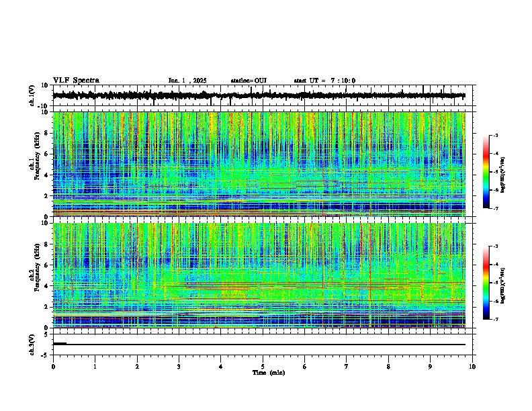This screenshot has height=411, width=532.
Task: Click the ch.2 color bar '-3' label
Action: (495, 246)
